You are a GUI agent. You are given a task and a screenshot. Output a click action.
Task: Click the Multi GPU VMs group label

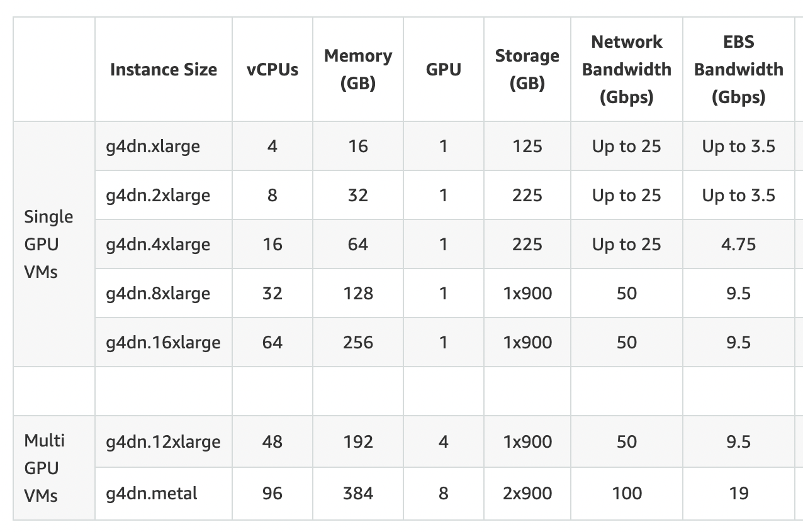coord(45,468)
